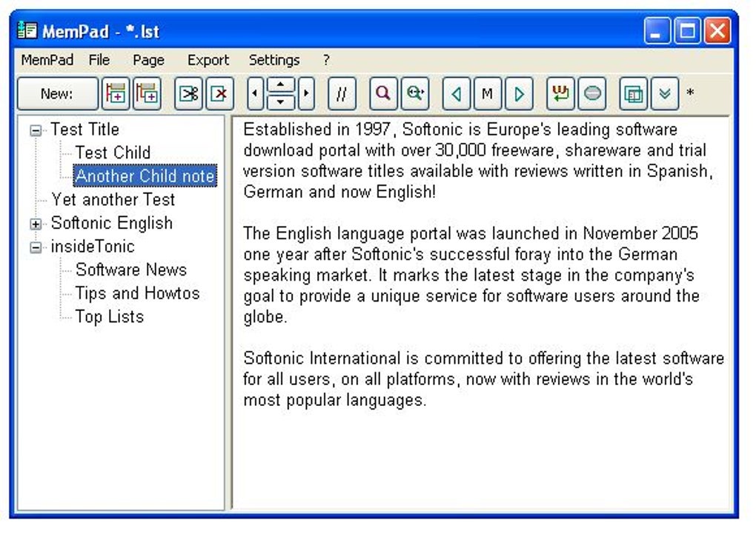
Task: Go forward with green right triangle
Action: [520, 93]
